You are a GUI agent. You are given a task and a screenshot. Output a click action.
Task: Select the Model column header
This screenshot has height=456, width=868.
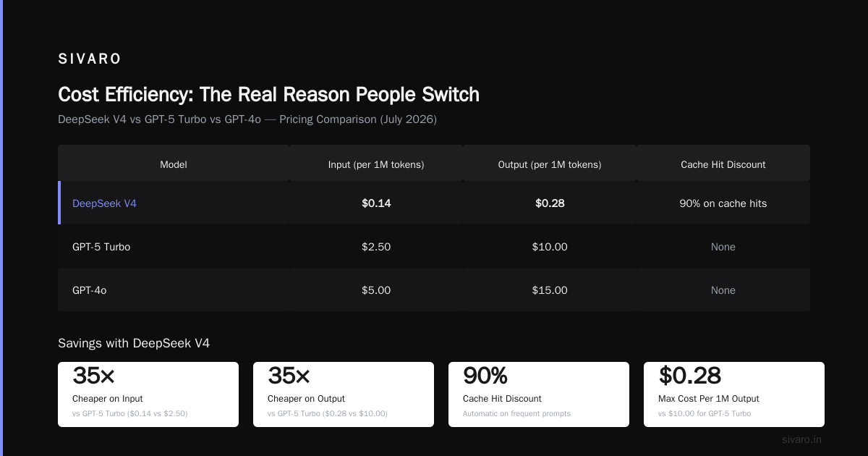pyautogui.click(x=174, y=164)
